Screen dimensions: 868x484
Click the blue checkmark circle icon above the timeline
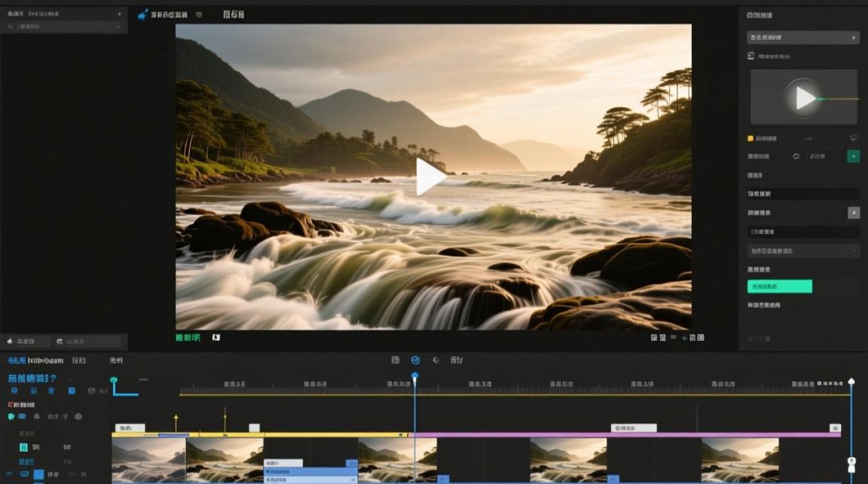(x=415, y=360)
